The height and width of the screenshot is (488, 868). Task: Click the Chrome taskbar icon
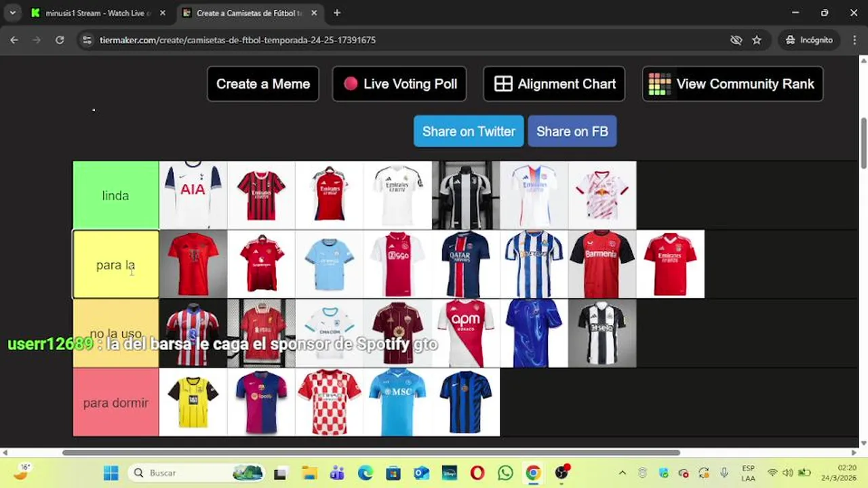[533, 473]
